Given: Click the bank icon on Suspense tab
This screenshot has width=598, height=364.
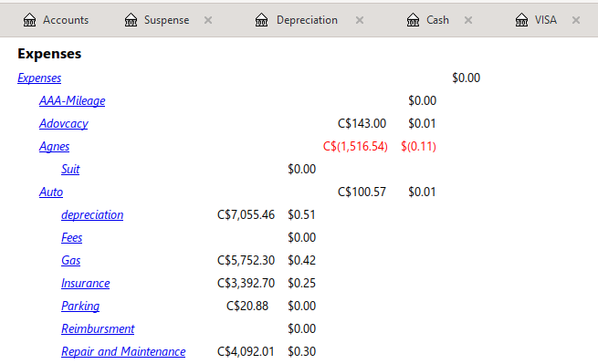Looking at the screenshot, I should point(131,20).
